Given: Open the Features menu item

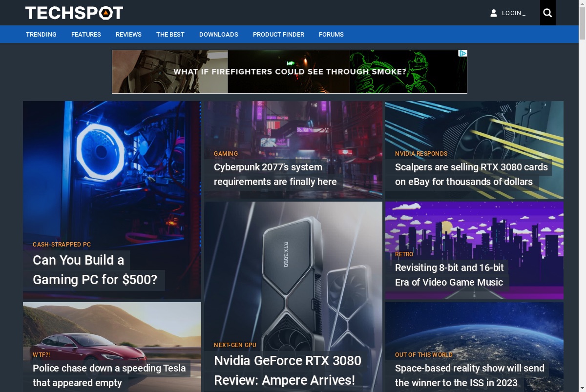Looking at the screenshot, I should coord(86,34).
